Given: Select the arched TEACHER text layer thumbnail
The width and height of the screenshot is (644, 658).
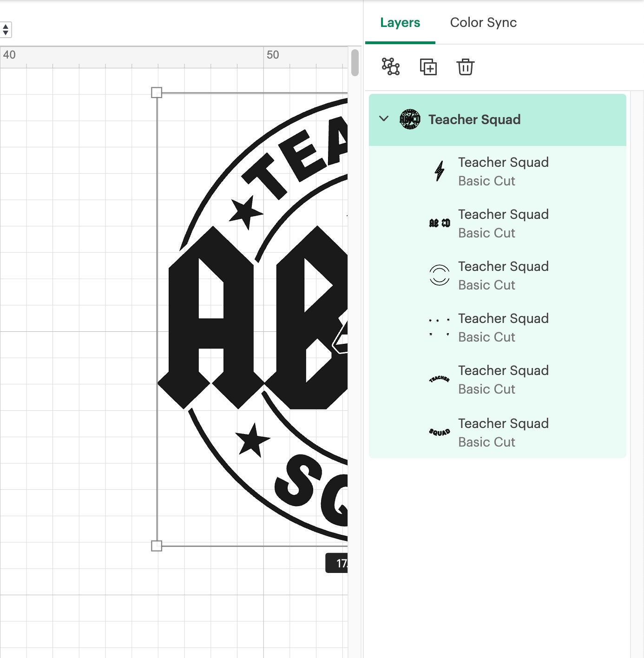Looking at the screenshot, I should point(438,380).
